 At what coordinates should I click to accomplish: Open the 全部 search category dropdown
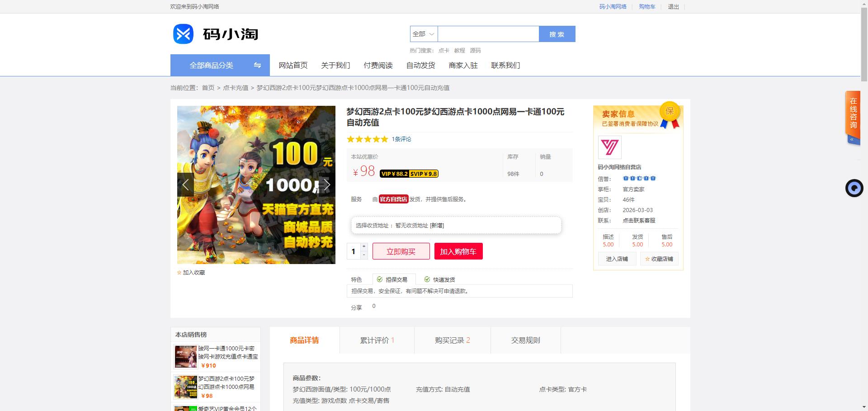[x=423, y=34]
